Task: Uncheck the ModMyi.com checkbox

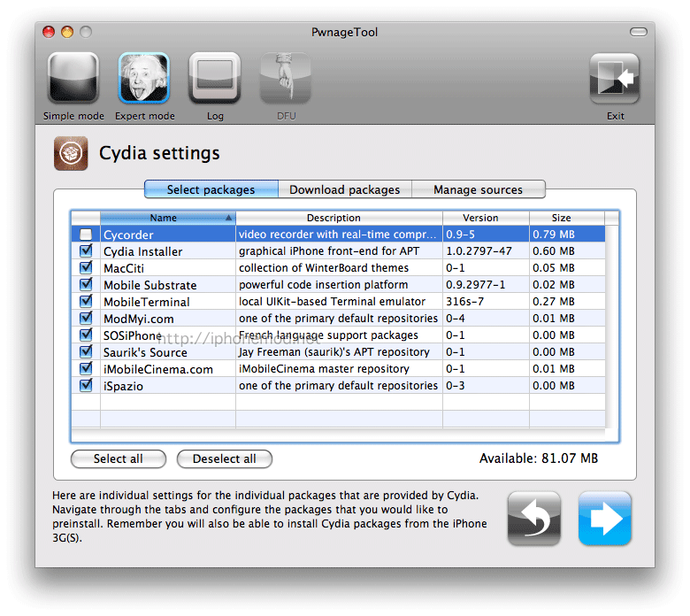Action: point(86,318)
